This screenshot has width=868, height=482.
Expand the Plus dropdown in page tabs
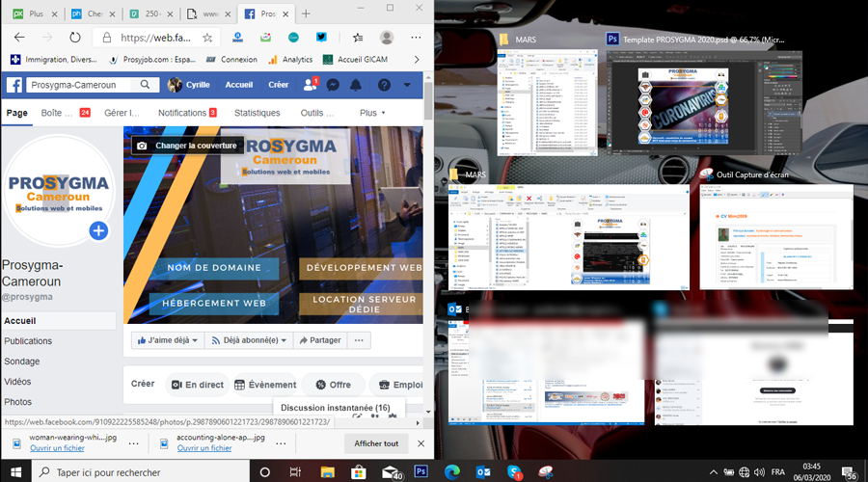[x=372, y=113]
